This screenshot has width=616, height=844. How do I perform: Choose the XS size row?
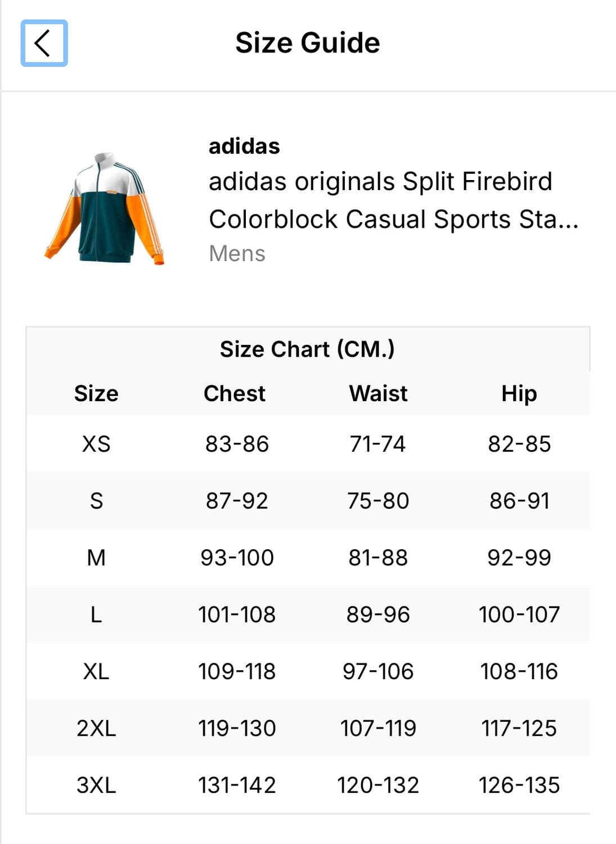[308, 444]
